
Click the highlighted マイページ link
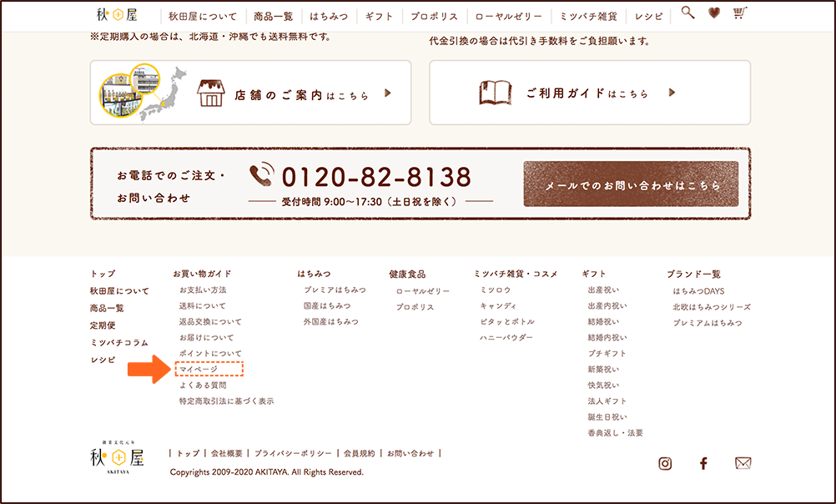point(199,369)
